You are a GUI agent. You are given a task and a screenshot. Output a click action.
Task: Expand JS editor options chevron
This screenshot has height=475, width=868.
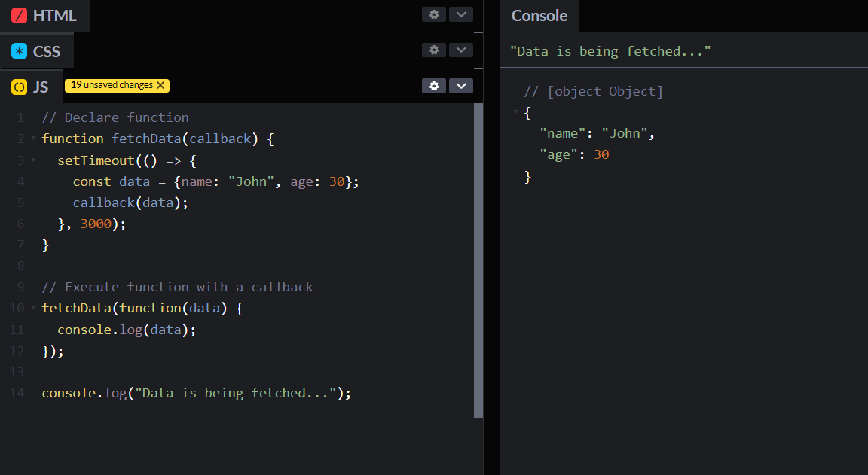point(460,86)
